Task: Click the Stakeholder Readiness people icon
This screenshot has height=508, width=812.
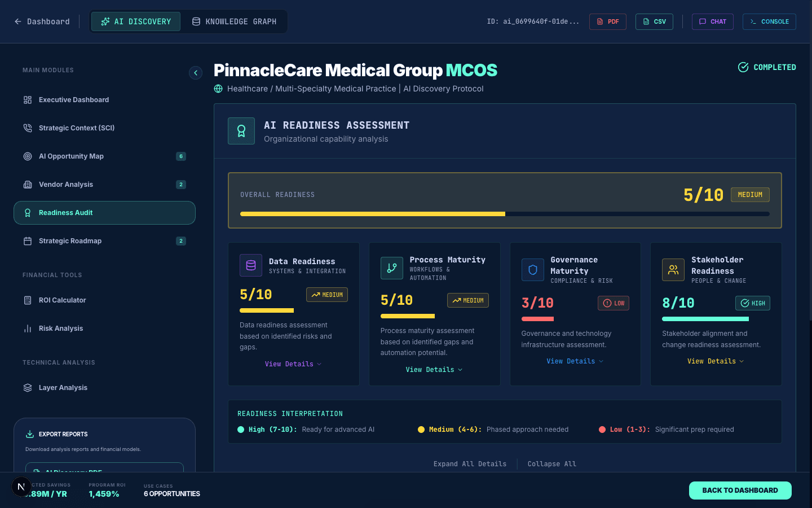Action: pos(673,270)
